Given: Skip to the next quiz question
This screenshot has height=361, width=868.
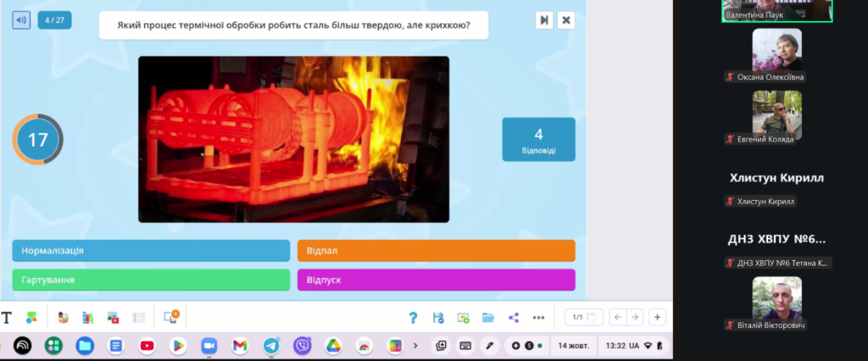Looking at the screenshot, I should coord(544,20).
